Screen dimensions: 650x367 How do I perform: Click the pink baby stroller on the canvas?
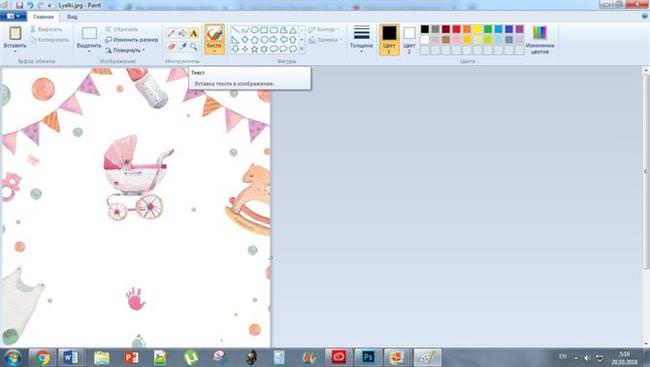tap(137, 177)
